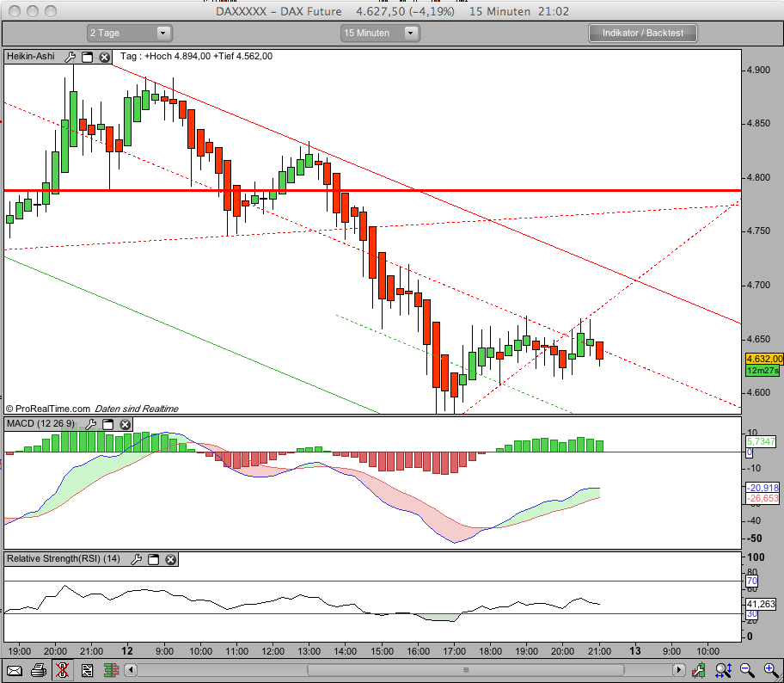Detach the RSI panel window
The height and width of the screenshot is (683, 784).
[x=154, y=559]
